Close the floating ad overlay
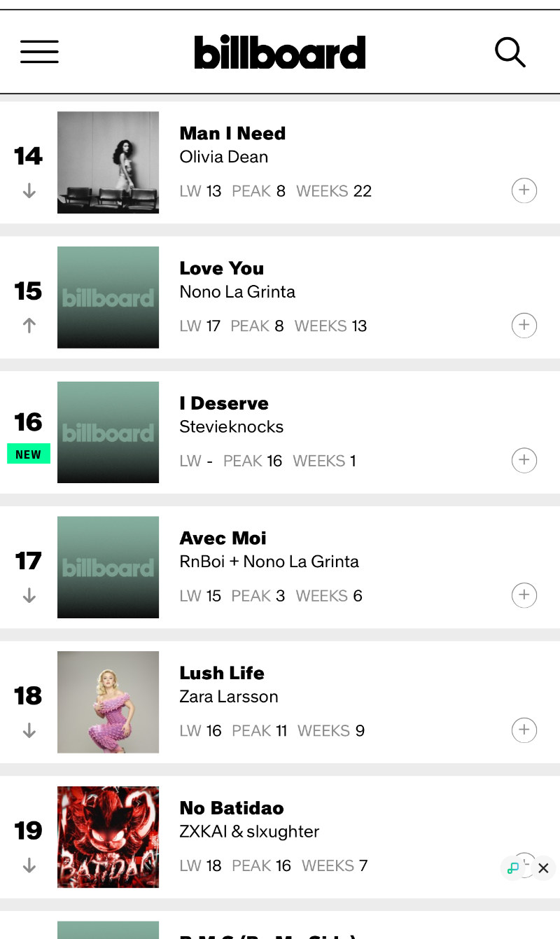This screenshot has width=560, height=939. pyautogui.click(x=543, y=868)
